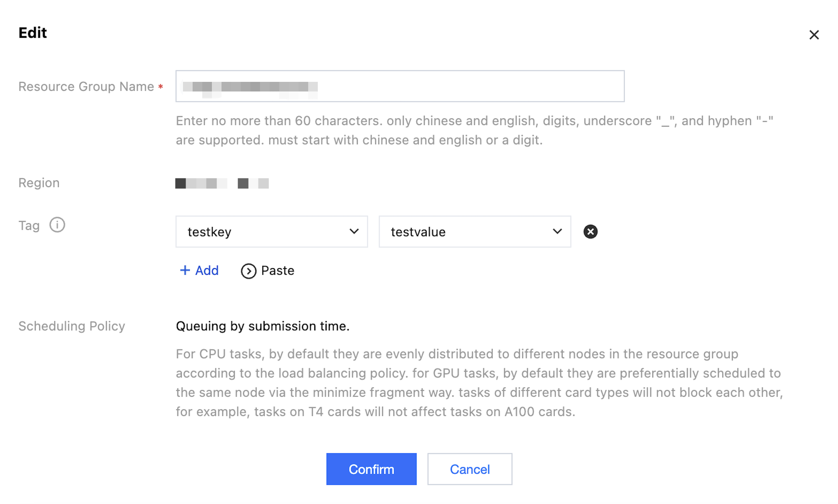Image resolution: width=838 pixels, height=504 pixels.
Task: Close the Edit dialog with the X
Action: (813, 35)
